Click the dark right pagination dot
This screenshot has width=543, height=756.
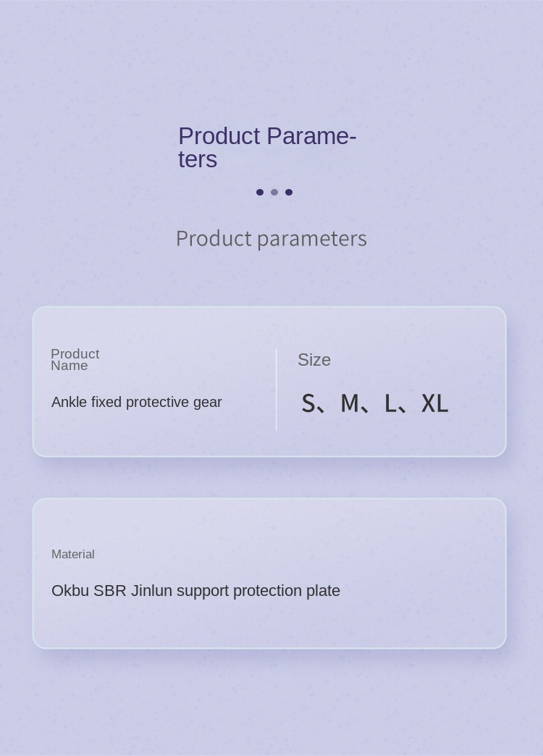(x=289, y=192)
